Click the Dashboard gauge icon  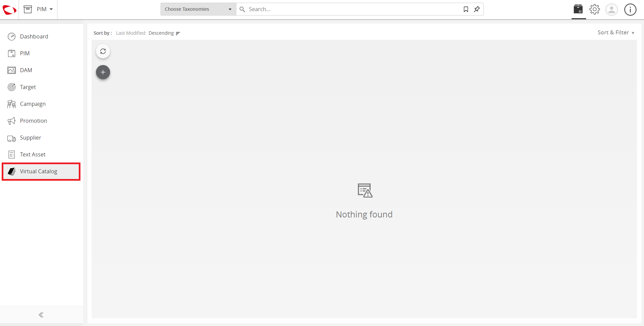(12, 36)
